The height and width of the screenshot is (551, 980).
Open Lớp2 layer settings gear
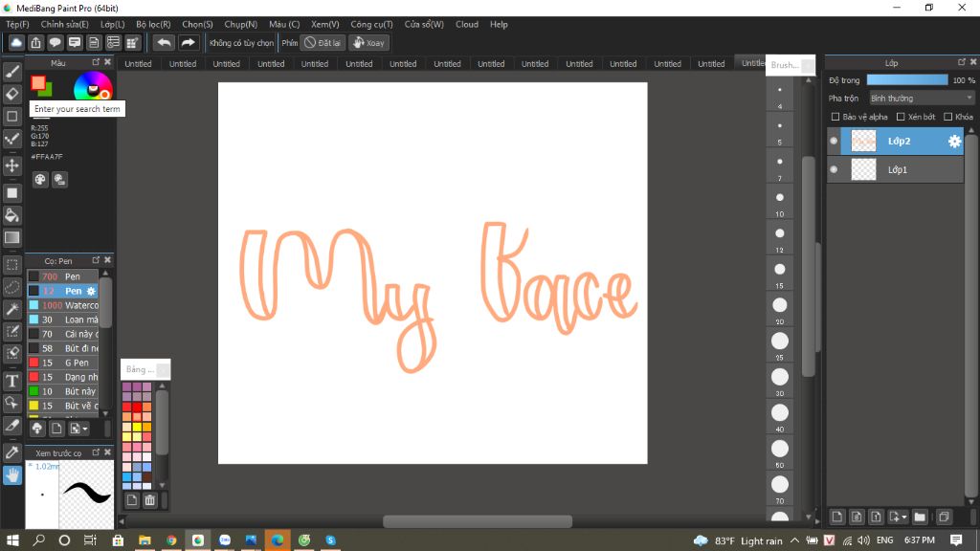click(x=954, y=142)
